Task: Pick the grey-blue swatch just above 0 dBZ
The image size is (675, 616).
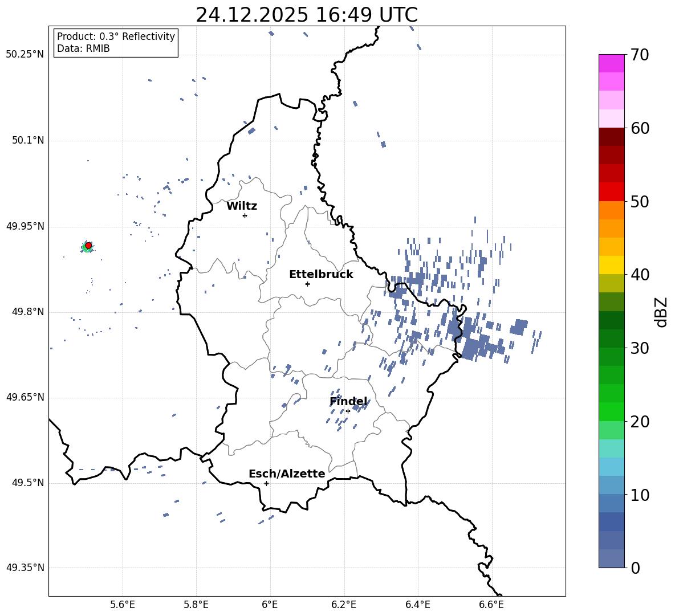Action: coord(611,558)
